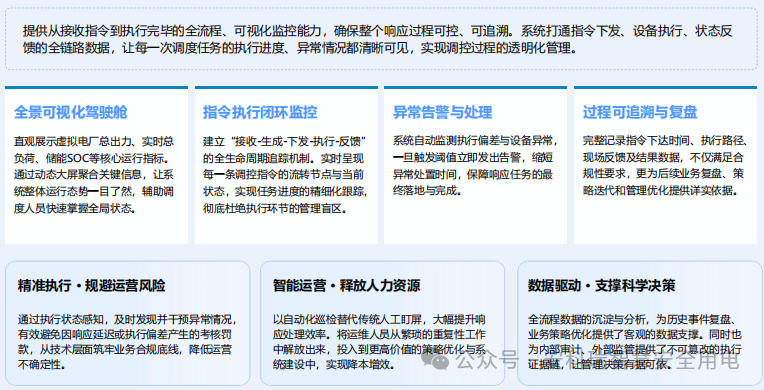
Task: Select the paragraph starting 系统自动监测执行偏差
Action: (475, 166)
